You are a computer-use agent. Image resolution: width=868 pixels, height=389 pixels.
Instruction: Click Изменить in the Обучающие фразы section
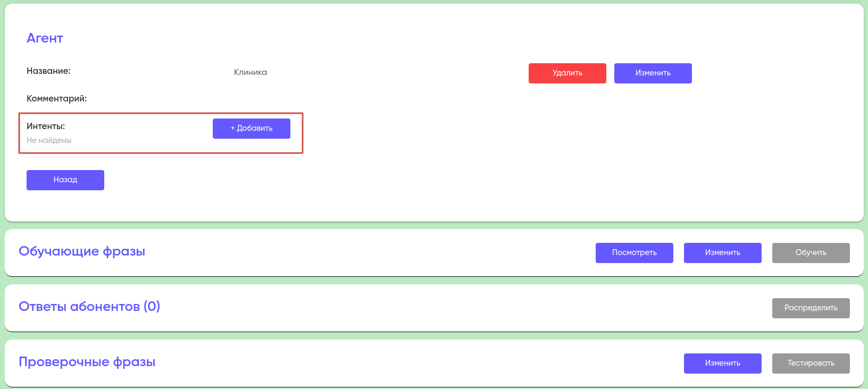722,253
